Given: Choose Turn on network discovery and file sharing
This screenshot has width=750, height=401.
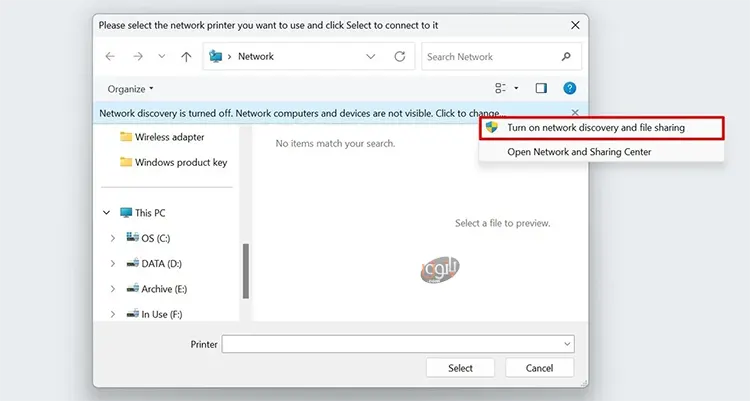Looking at the screenshot, I should pyautogui.click(x=602, y=128).
